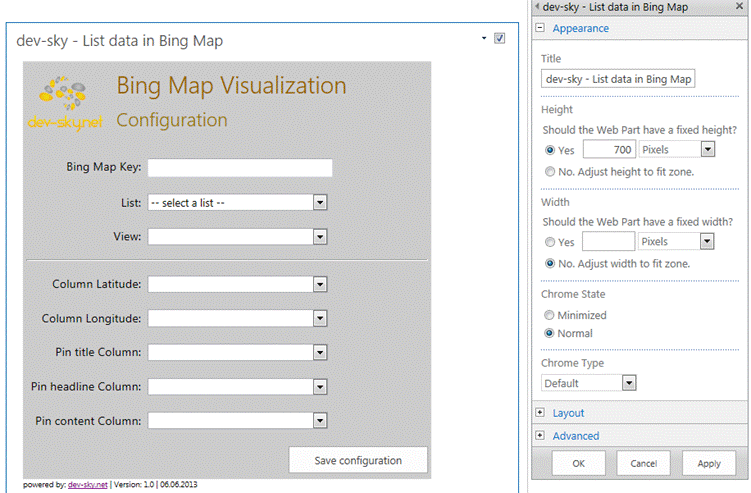Image resolution: width=751 pixels, height=493 pixels.
Task: Open the Appearance section heading
Action: 580,28
